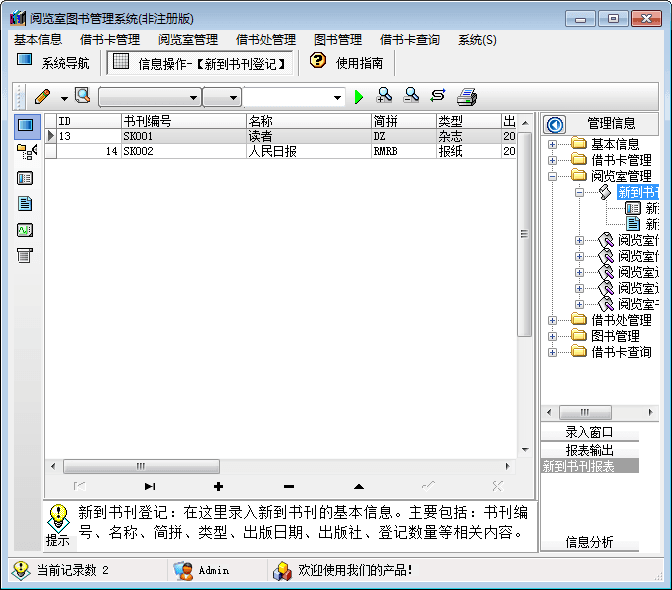This screenshot has height=590, width=672.
Task: Expand the 基本信息 tree node
Action: pos(552,144)
